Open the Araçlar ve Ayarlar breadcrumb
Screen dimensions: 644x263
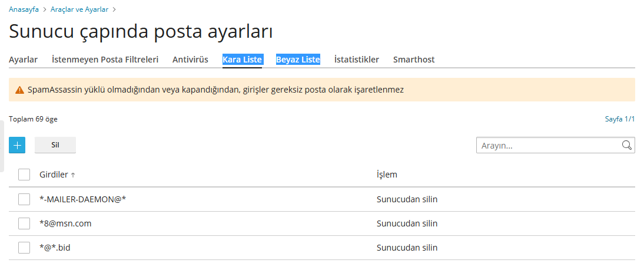(79, 9)
